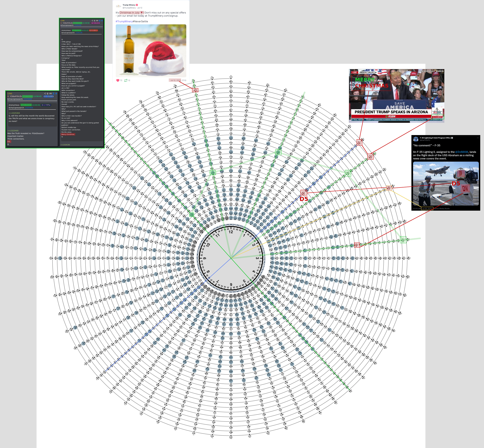Click the @3rdMAW mention in the F-35 tweet
The image size is (484, 448).
(461, 152)
